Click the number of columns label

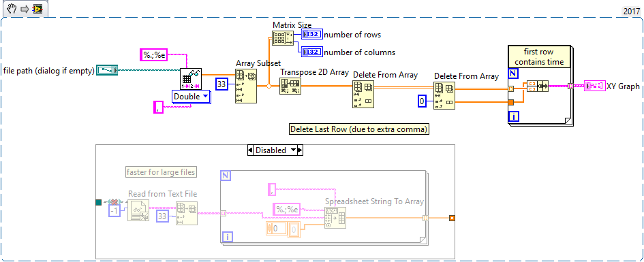pyautogui.click(x=359, y=52)
